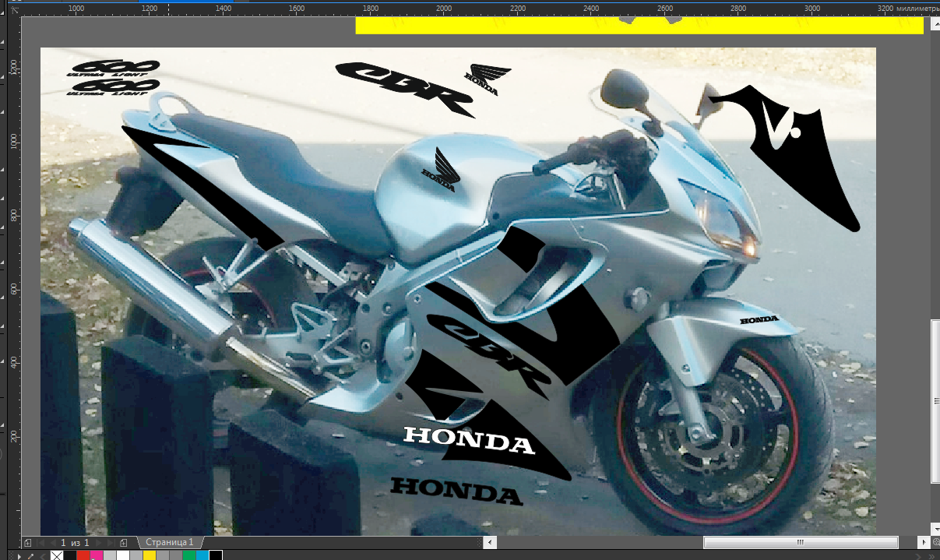Select the white HONDA logo on fairing

(x=469, y=440)
